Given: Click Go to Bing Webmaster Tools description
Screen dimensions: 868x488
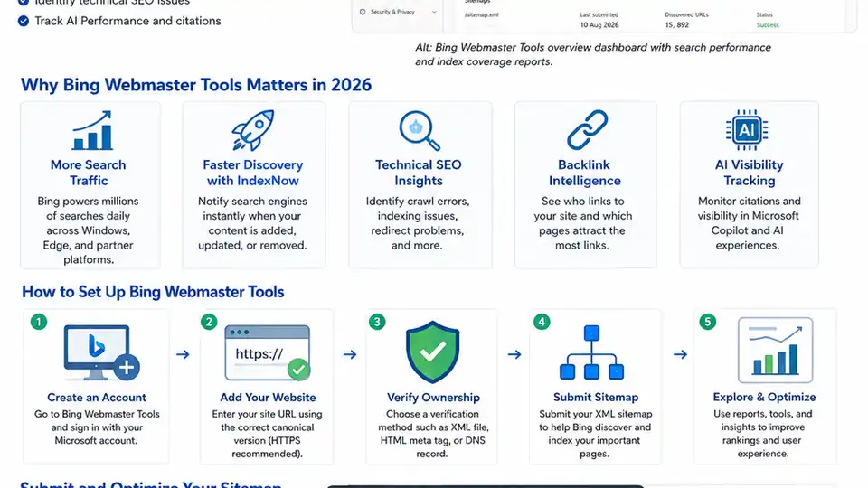Looking at the screenshot, I should (97, 427).
